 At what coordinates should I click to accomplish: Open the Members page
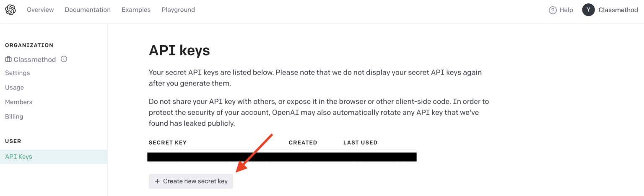click(18, 102)
